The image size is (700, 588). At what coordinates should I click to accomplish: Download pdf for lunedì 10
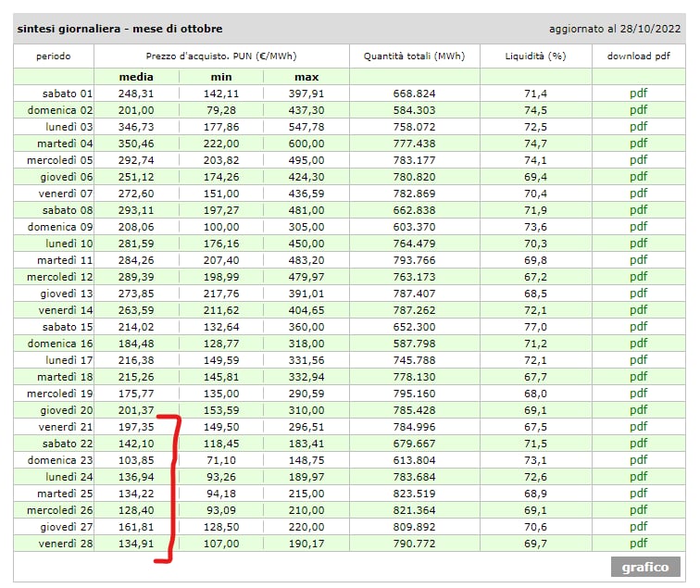(x=638, y=244)
